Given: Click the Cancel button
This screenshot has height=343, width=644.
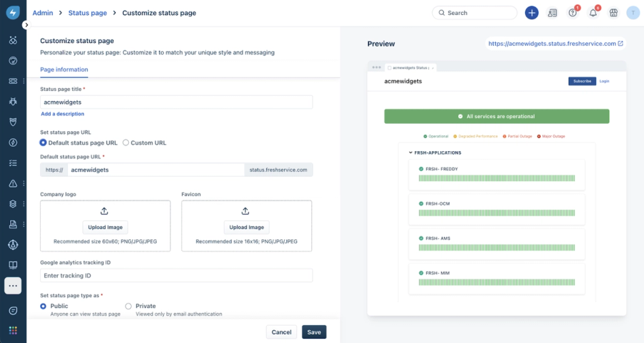Looking at the screenshot, I should [281, 332].
